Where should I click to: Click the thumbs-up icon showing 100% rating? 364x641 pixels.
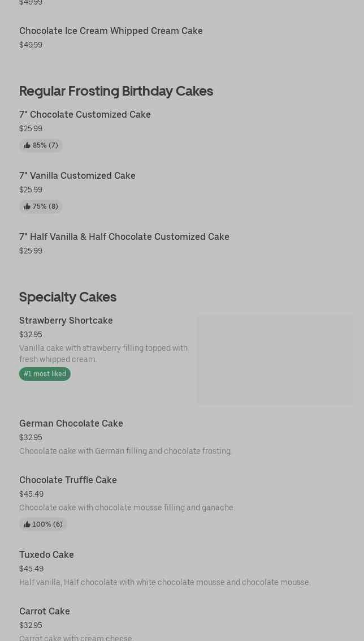point(27,524)
